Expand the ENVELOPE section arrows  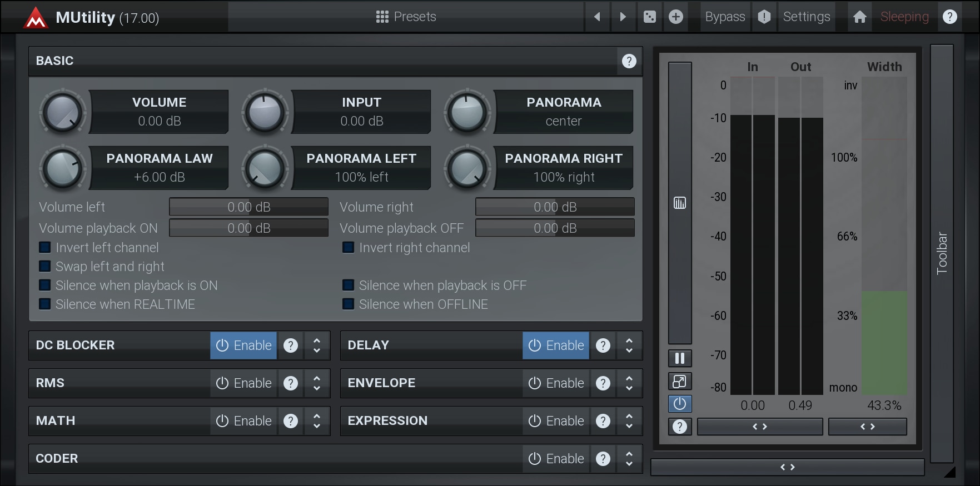pos(629,383)
